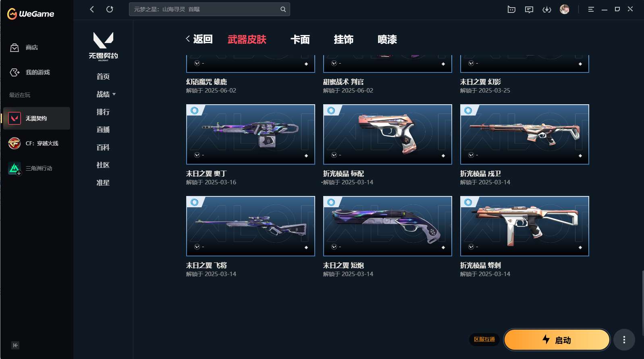Viewport: 644px width, 359px height.
Task: Select CF: 穿越火线 game entry
Action: pos(37,143)
